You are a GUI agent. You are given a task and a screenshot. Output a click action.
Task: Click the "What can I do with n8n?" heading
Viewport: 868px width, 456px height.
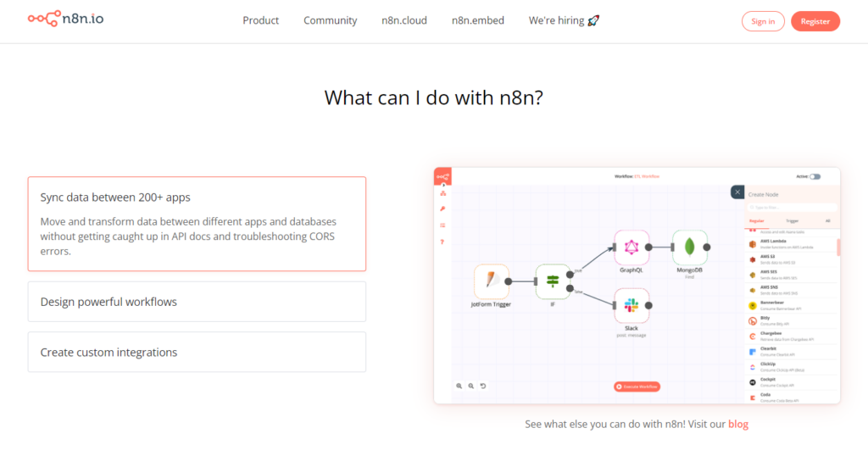(433, 97)
